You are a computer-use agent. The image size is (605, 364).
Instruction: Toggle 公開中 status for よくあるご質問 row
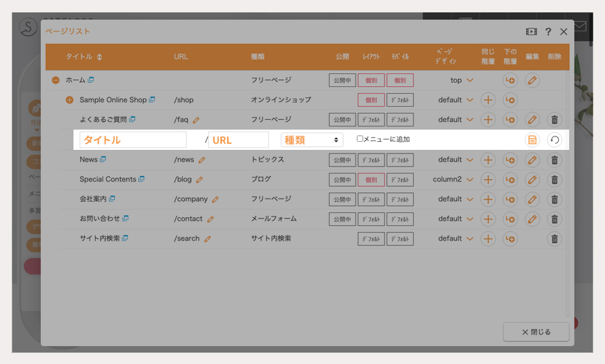342,120
